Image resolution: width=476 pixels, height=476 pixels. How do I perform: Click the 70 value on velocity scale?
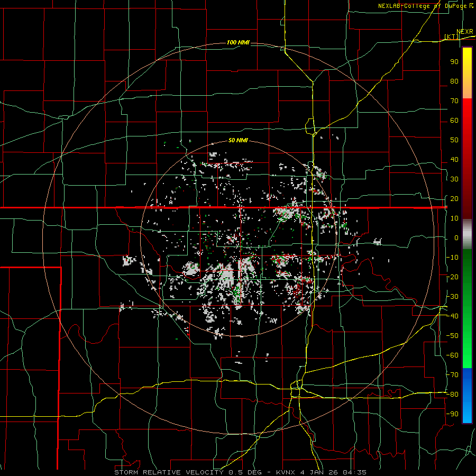(x=454, y=101)
